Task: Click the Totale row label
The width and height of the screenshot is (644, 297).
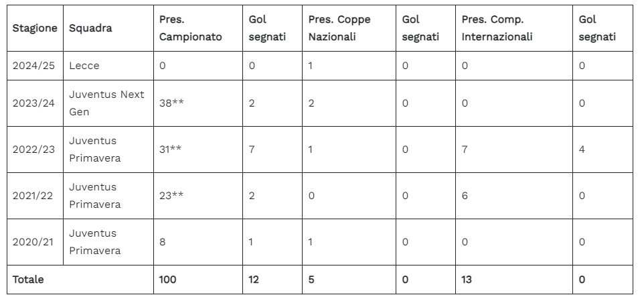Action: [29, 280]
